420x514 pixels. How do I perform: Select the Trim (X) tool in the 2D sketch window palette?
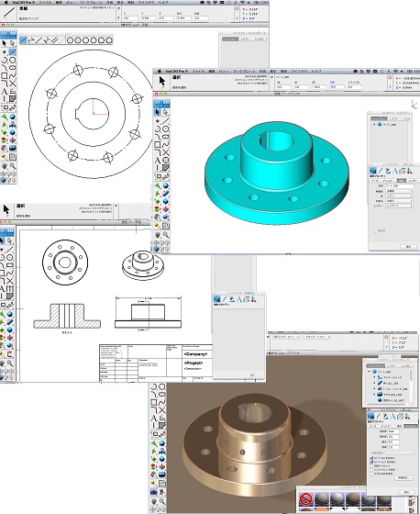(13, 84)
